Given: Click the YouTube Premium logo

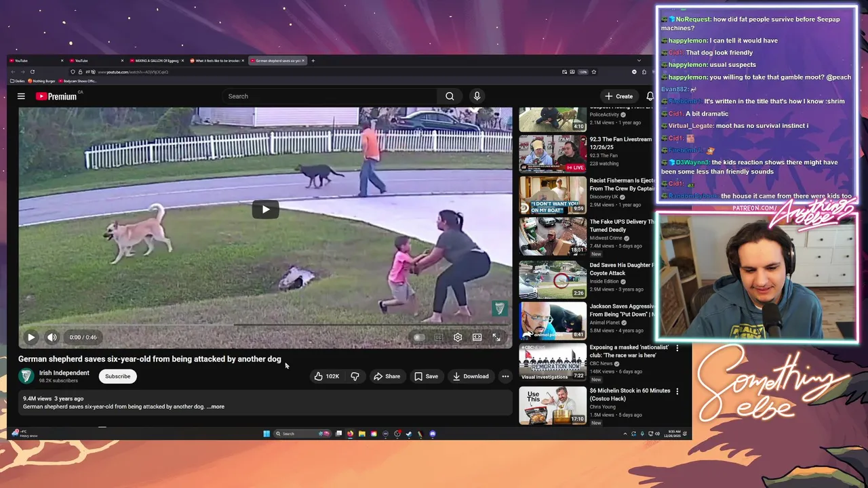Looking at the screenshot, I should coord(56,96).
